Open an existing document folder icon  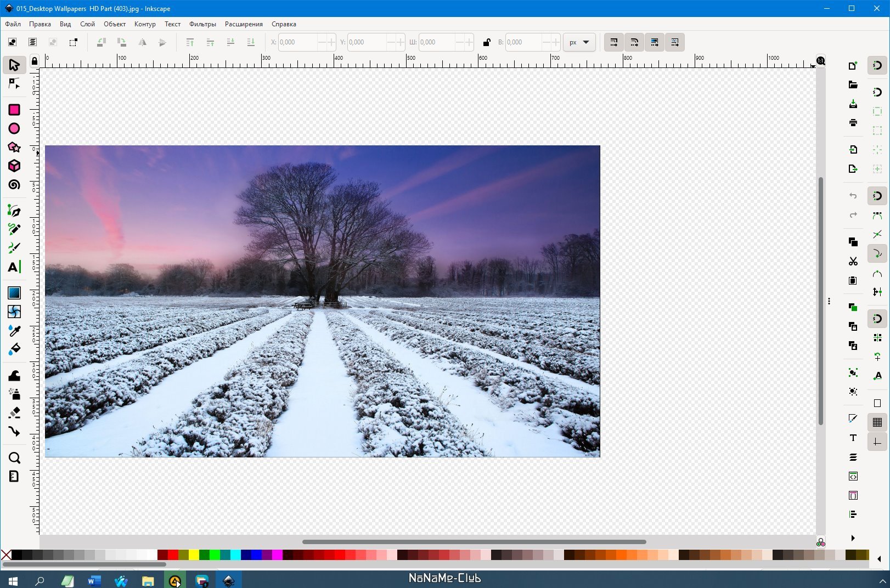(853, 84)
